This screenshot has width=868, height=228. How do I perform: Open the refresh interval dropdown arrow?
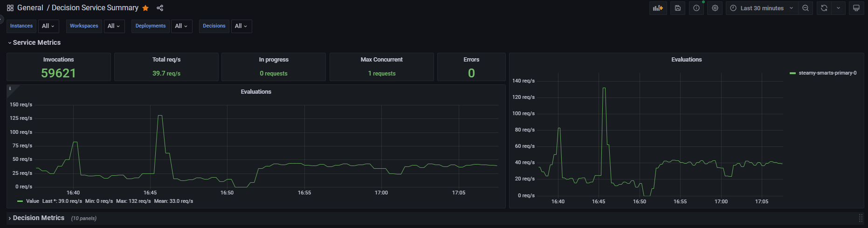tap(838, 8)
